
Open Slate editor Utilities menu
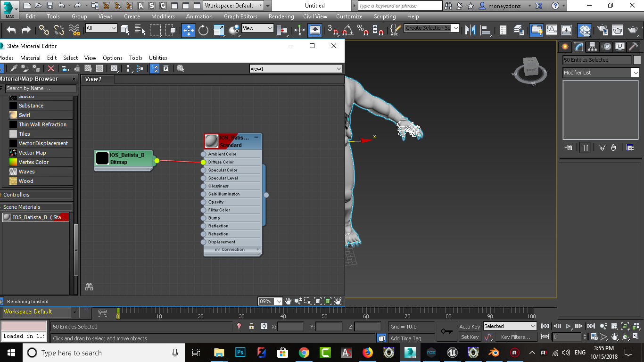coord(158,58)
